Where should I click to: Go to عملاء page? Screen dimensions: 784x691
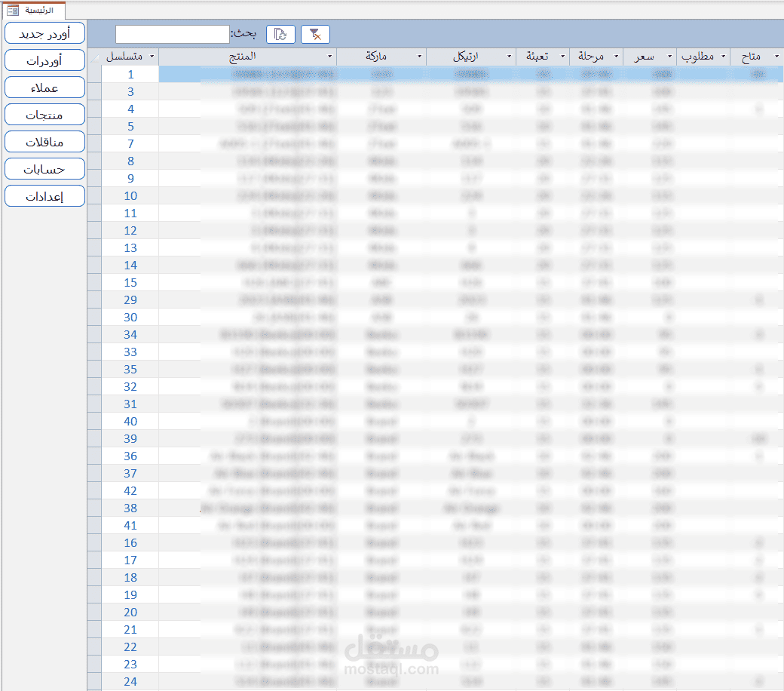coord(45,88)
